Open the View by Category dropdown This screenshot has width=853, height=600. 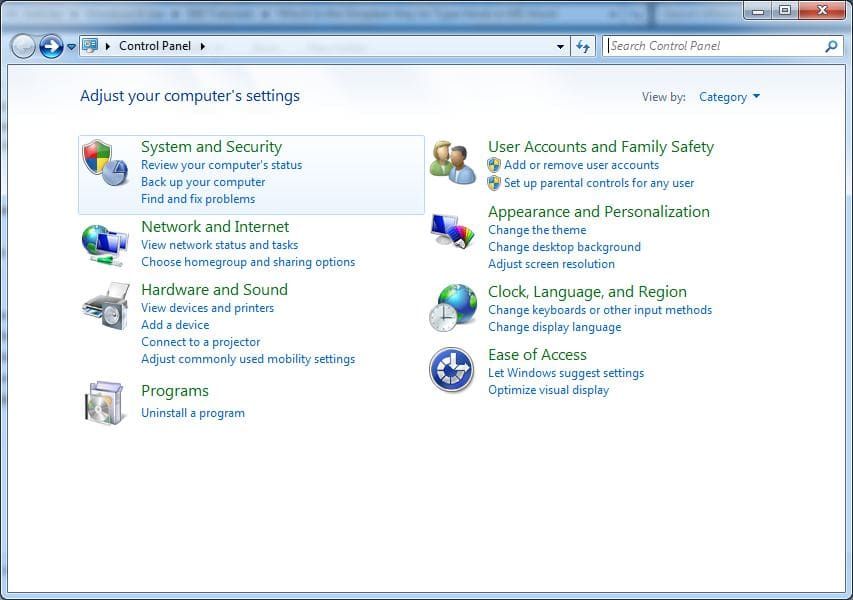729,97
